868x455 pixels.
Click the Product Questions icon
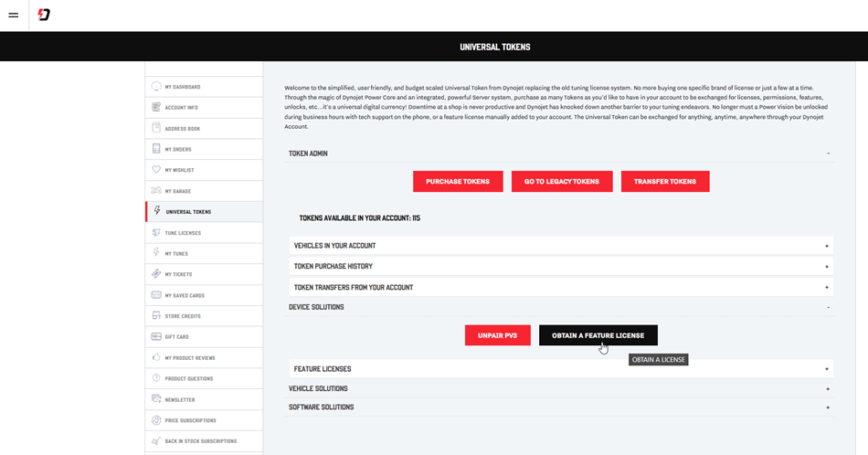coord(156,378)
